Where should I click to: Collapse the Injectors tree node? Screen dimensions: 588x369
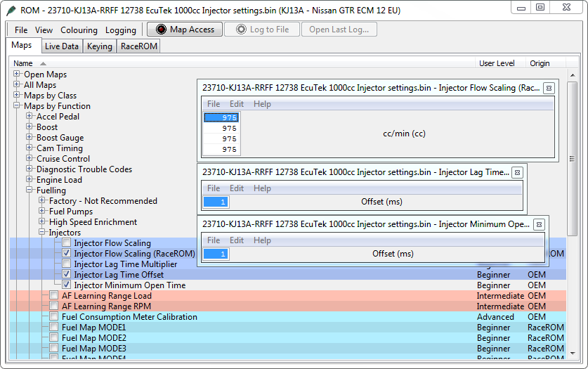[41, 233]
